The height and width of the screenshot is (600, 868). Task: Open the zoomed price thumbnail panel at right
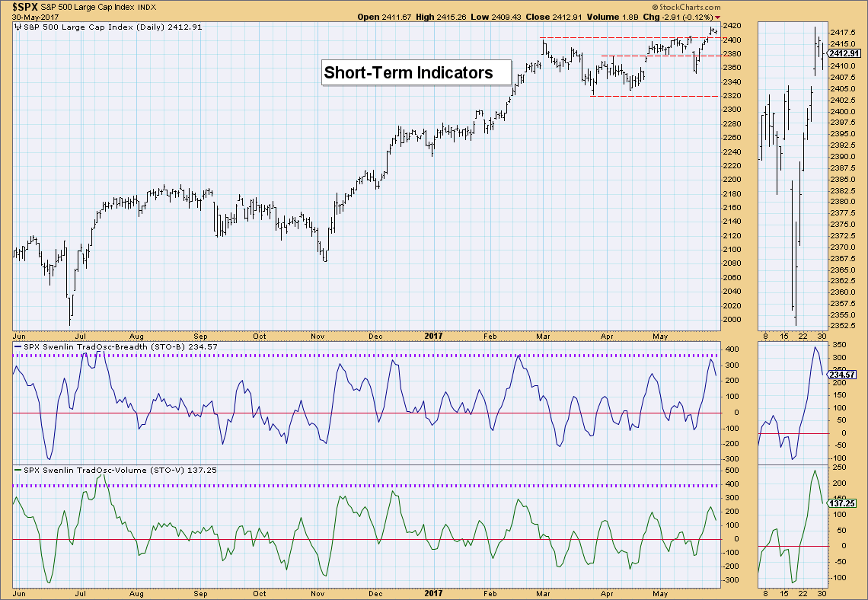pos(792,175)
